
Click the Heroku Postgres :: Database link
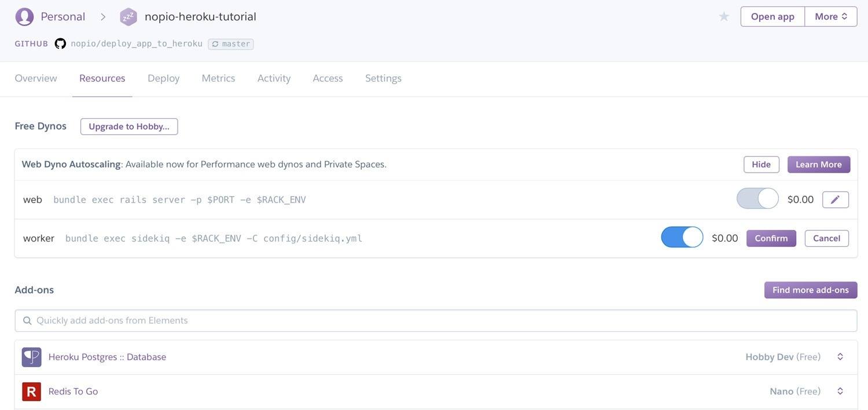[107, 357]
